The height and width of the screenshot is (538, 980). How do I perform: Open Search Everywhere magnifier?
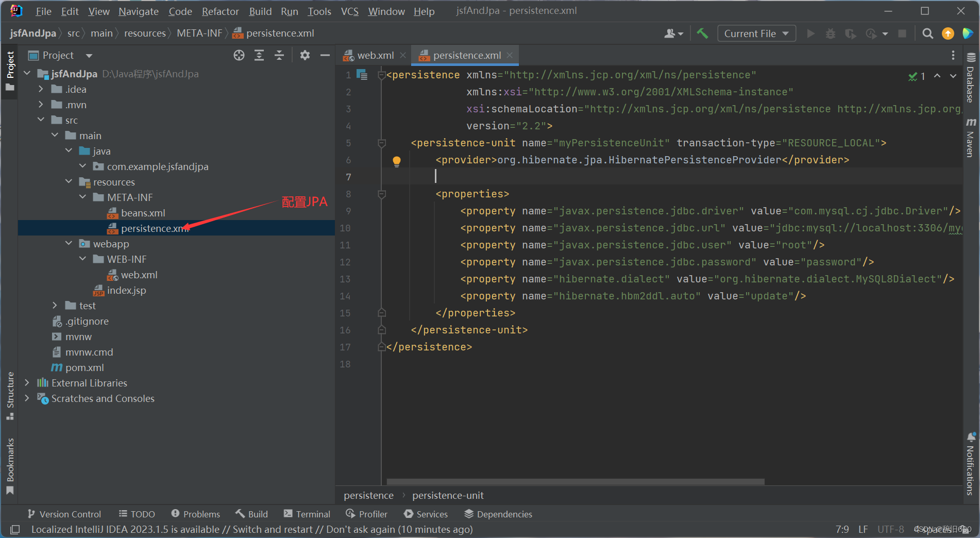[x=927, y=33]
